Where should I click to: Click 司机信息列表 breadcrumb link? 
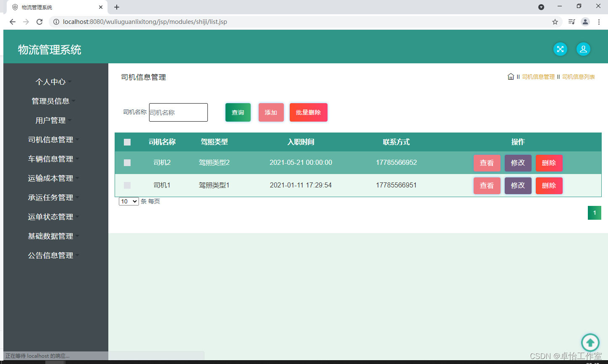tap(579, 77)
